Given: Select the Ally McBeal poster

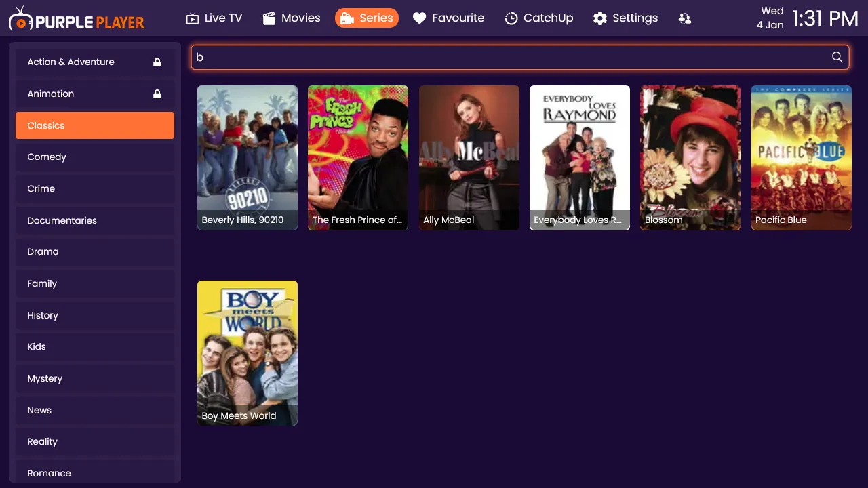Looking at the screenshot, I should click(x=469, y=158).
